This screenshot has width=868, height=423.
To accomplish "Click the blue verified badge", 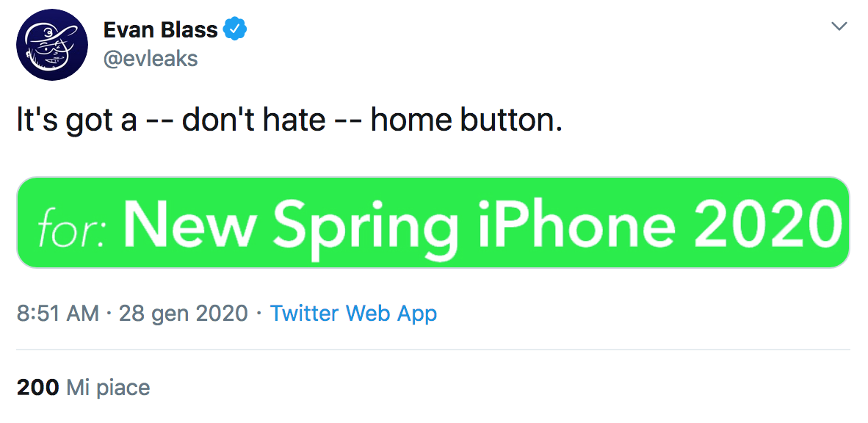I will (235, 30).
